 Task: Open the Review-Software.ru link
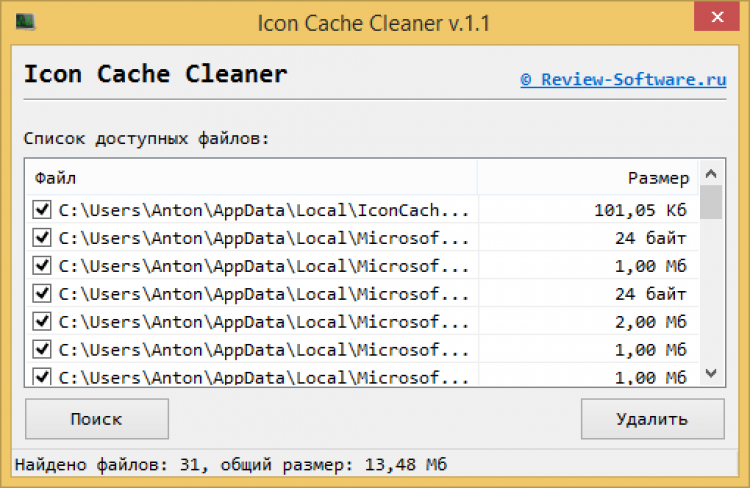tap(622, 79)
